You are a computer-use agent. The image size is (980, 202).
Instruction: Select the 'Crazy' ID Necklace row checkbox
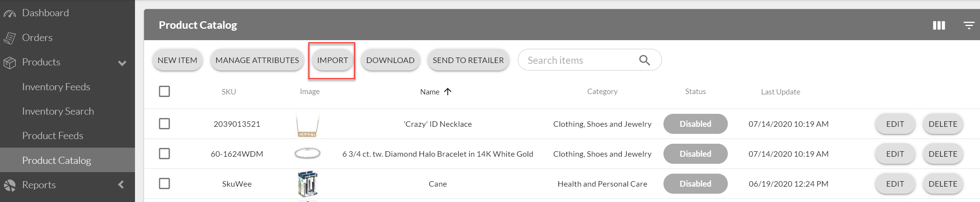coord(164,124)
